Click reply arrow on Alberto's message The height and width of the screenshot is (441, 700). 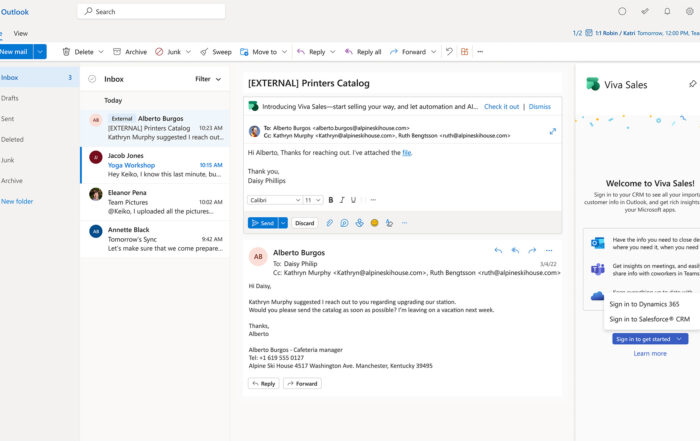pyautogui.click(x=498, y=250)
